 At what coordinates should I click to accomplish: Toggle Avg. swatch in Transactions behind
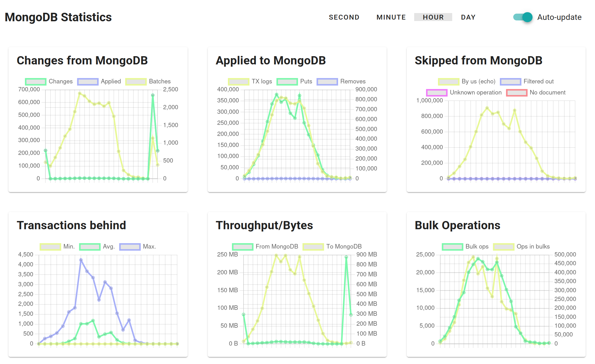pyautogui.click(x=90, y=247)
